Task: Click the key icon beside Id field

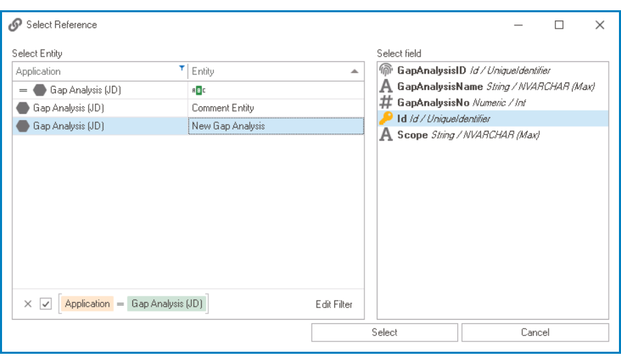Action: [386, 119]
